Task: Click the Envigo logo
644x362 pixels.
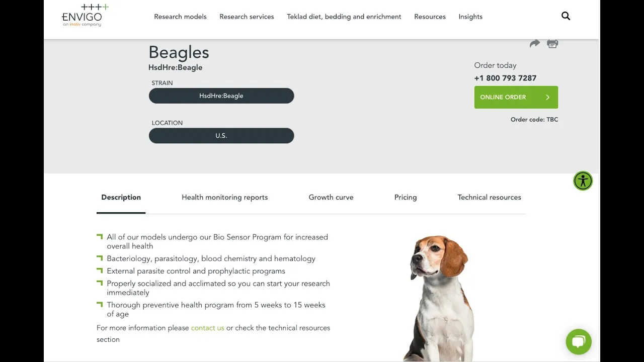Action: pyautogui.click(x=85, y=16)
